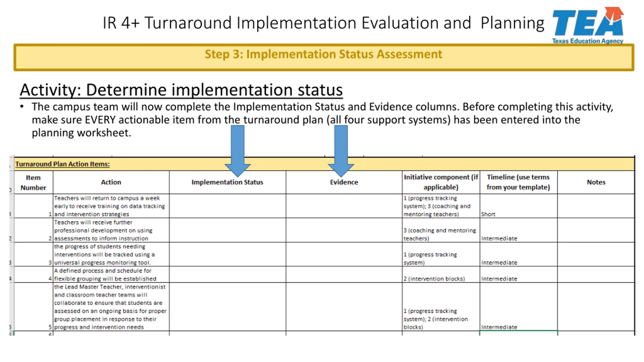Click the item number cell '4'
The width and height of the screenshot is (644, 362).
(x=33, y=275)
